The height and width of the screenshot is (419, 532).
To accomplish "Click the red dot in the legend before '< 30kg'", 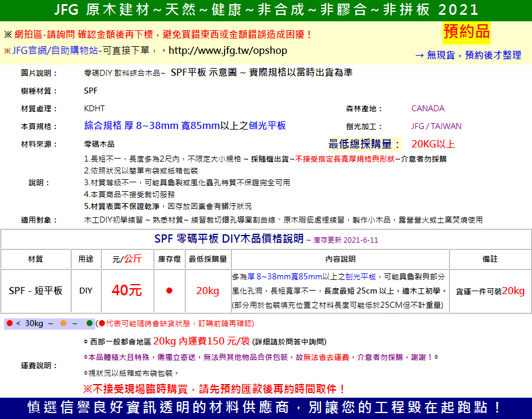I will (x=9, y=323).
